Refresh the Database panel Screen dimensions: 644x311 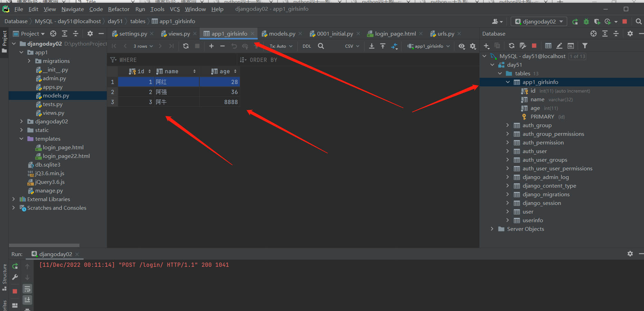[512, 46]
